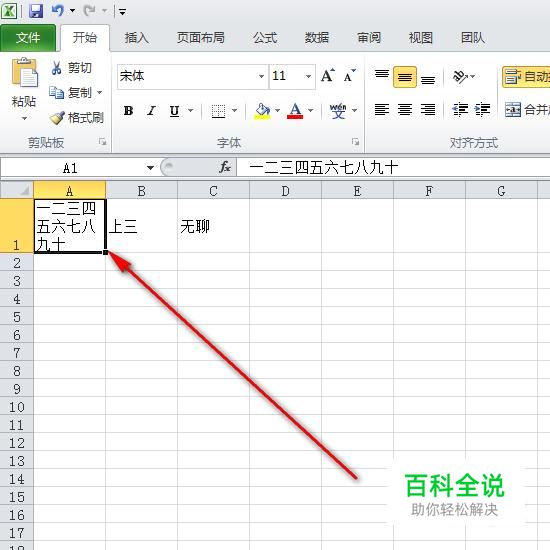Click the wén phonetic guide icon

click(x=338, y=111)
